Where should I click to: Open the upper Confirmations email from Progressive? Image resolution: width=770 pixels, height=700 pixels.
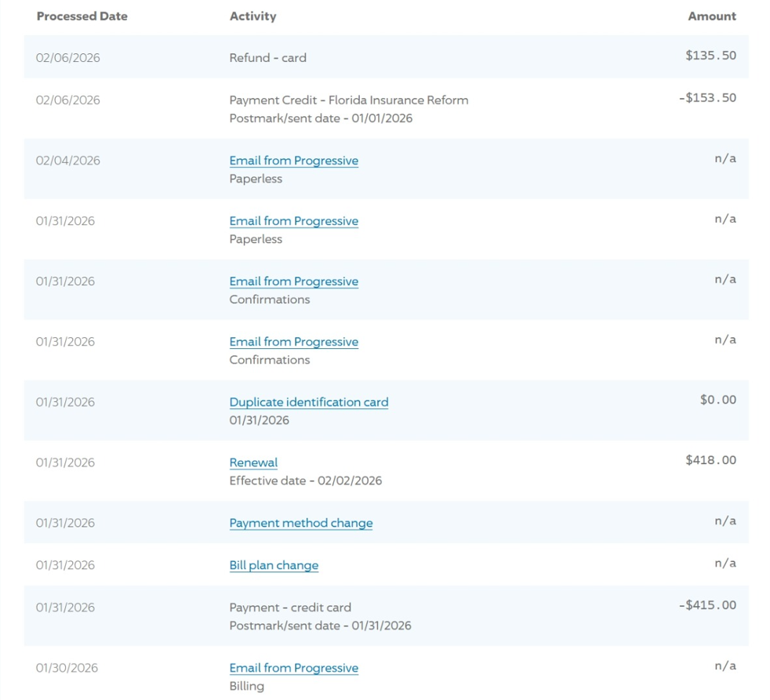(x=293, y=281)
